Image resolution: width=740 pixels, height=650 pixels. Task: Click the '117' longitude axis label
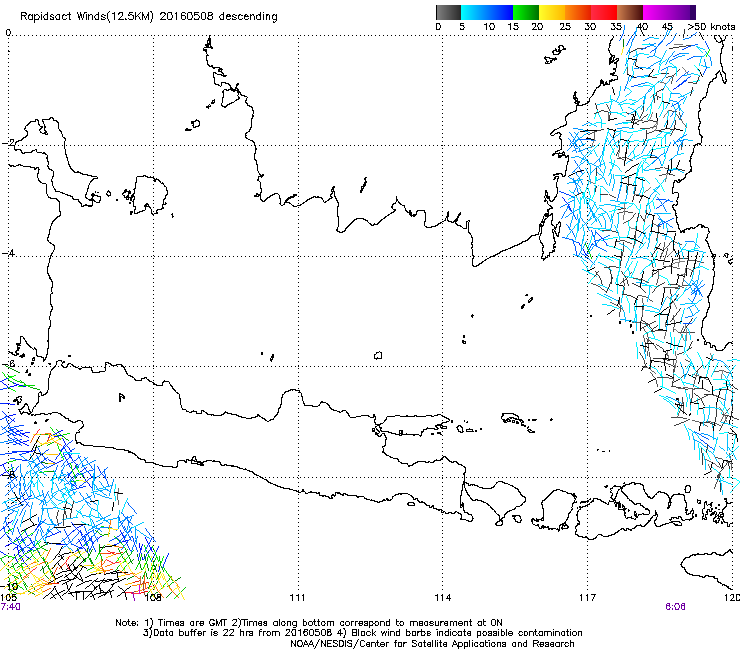pos(588,598)
